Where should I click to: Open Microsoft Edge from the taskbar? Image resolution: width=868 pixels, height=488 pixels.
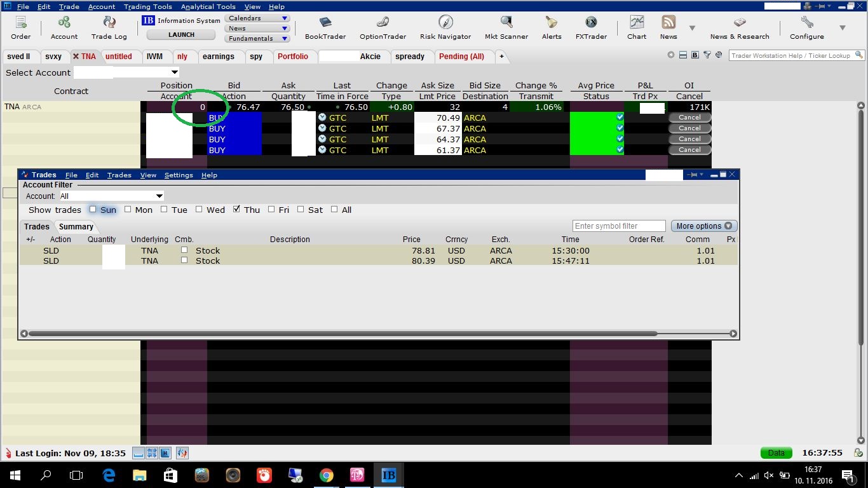(x=109, y=475)
